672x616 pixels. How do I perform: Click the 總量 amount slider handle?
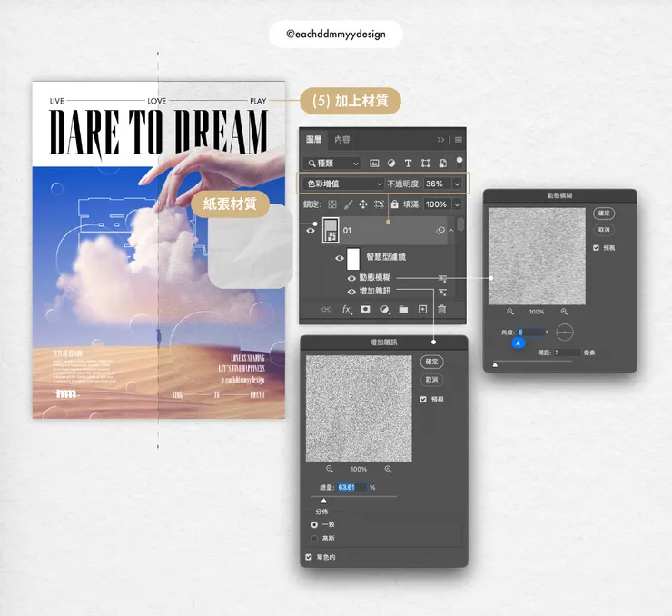click(323, 501)
